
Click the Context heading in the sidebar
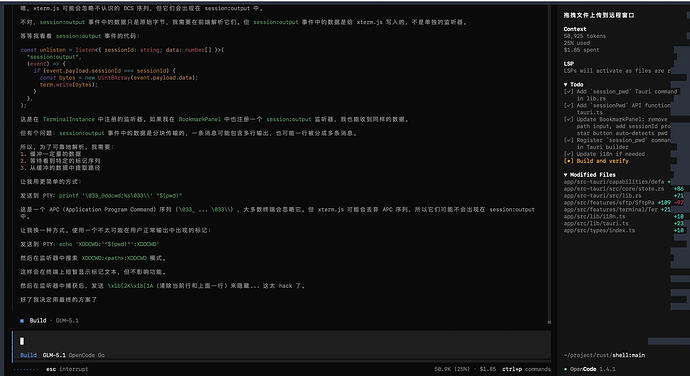tap(575, 29)
